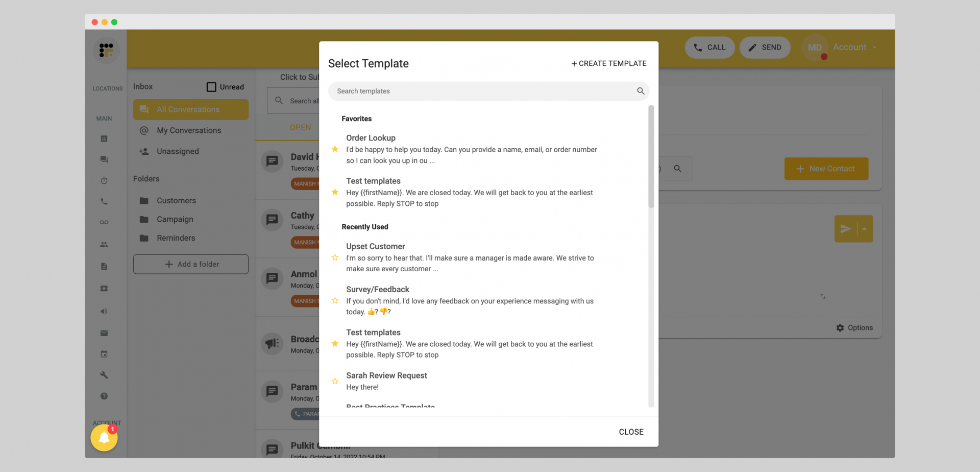Open the Account dropdown menu
Image resolution: width=980 pixels, height=472 pixels.
pyautogui.click(x=853, y=47)
